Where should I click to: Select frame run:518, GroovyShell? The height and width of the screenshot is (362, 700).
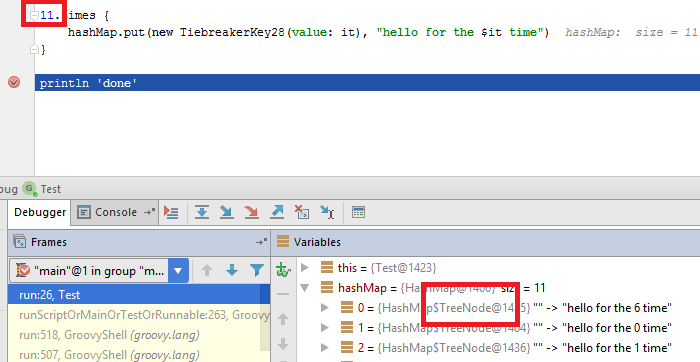(x=109, y=335)
